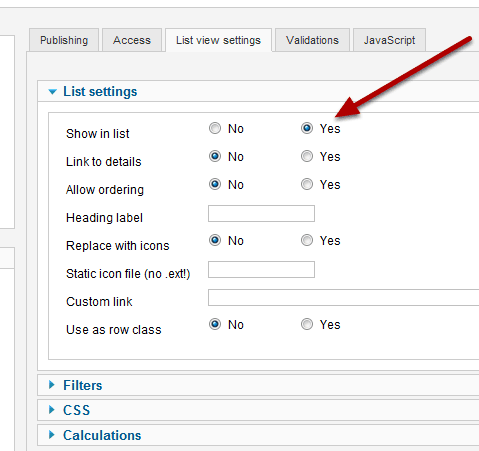Collapse the List settings triangle icon
The image size is (479, 451).
click(x=53, y=92)
